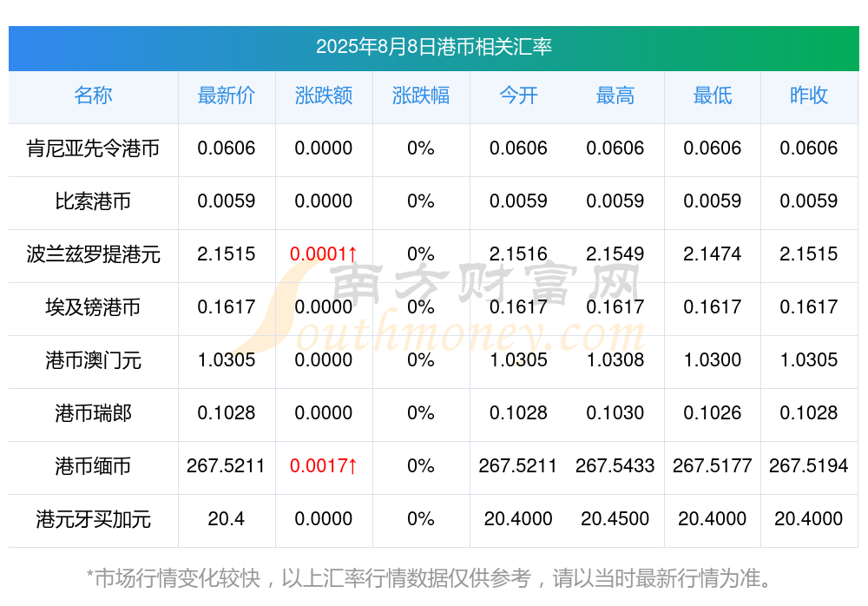Viewport: 868px width, 606px height.
Task: Click the 最新价 column header
Action: [x=226, y=96]
